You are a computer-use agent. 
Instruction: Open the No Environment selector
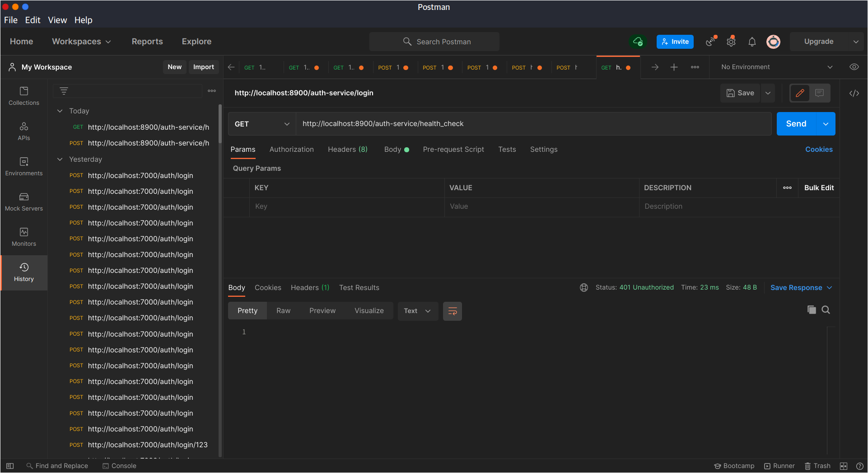point(777,67)
